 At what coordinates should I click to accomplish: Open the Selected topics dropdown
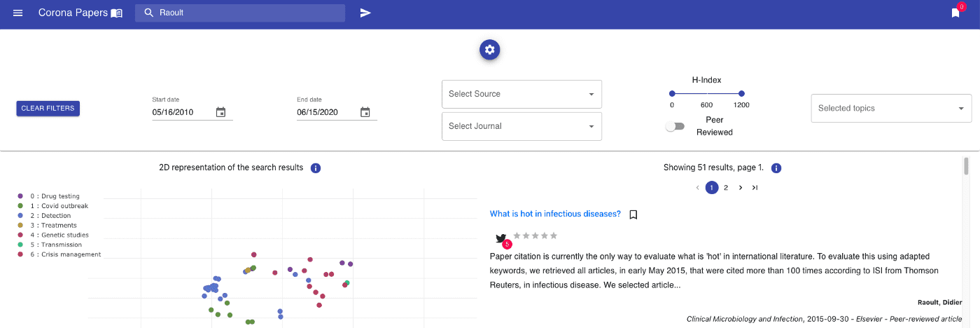point(891,108)
